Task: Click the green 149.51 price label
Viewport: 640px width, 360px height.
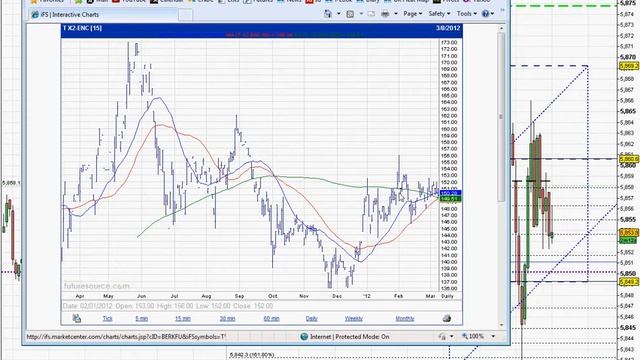Action: (x=450, y=199)
